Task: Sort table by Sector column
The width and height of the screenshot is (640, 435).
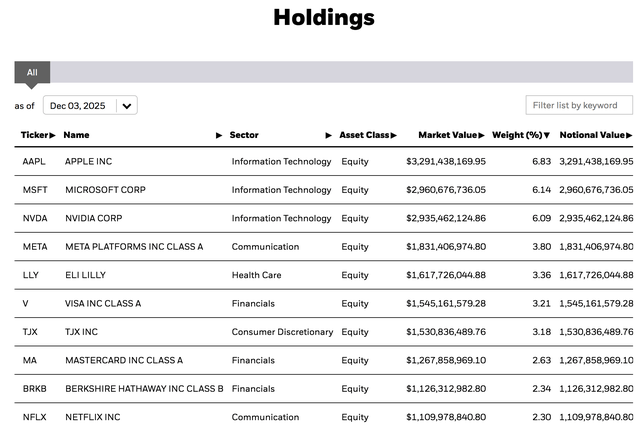Action: [x=281, y=135]
